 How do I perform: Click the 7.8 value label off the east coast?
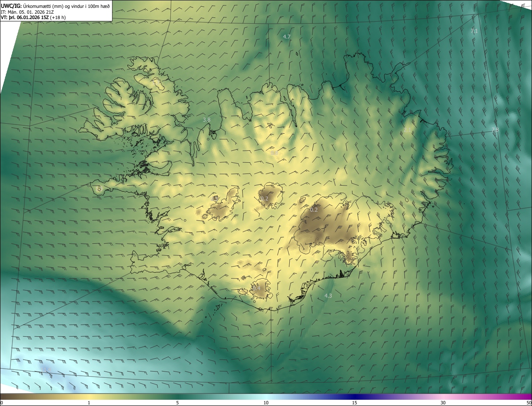tap(495, 130)
